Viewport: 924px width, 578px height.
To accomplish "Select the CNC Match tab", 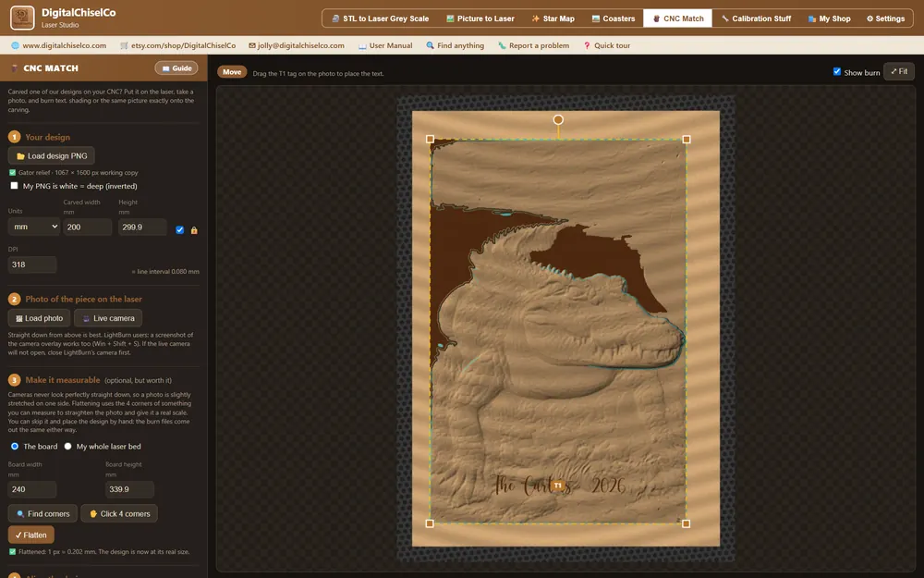I will [677, 18].
